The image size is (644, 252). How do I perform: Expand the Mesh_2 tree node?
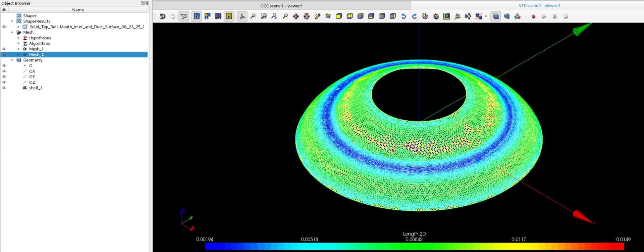pyautogui.click(x=18, y=54)
